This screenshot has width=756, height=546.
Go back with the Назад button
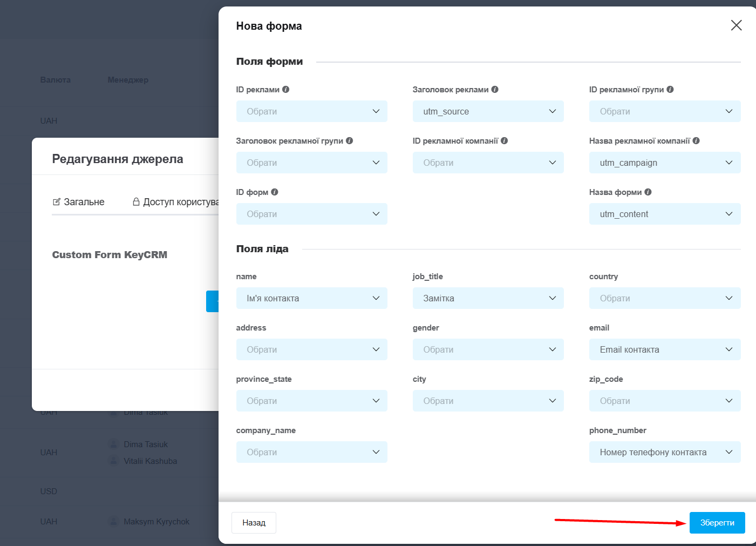click(x=254, y=523)
